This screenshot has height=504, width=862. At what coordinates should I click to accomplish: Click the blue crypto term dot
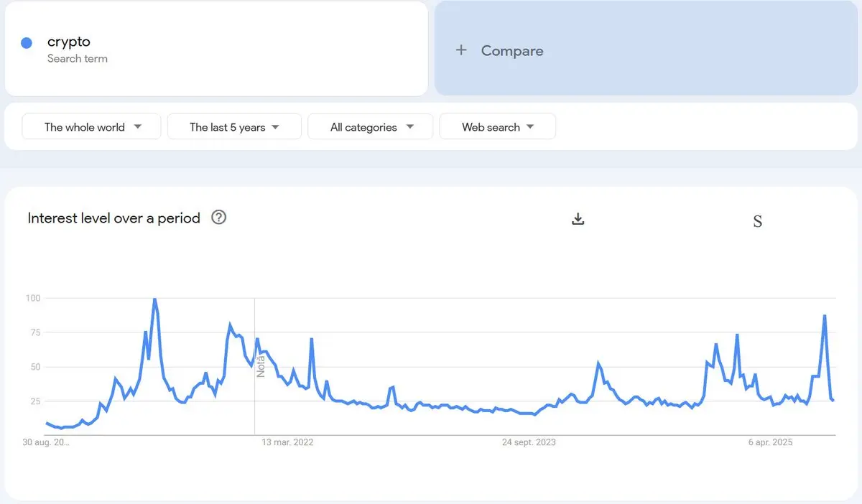(x=27, y=43)
